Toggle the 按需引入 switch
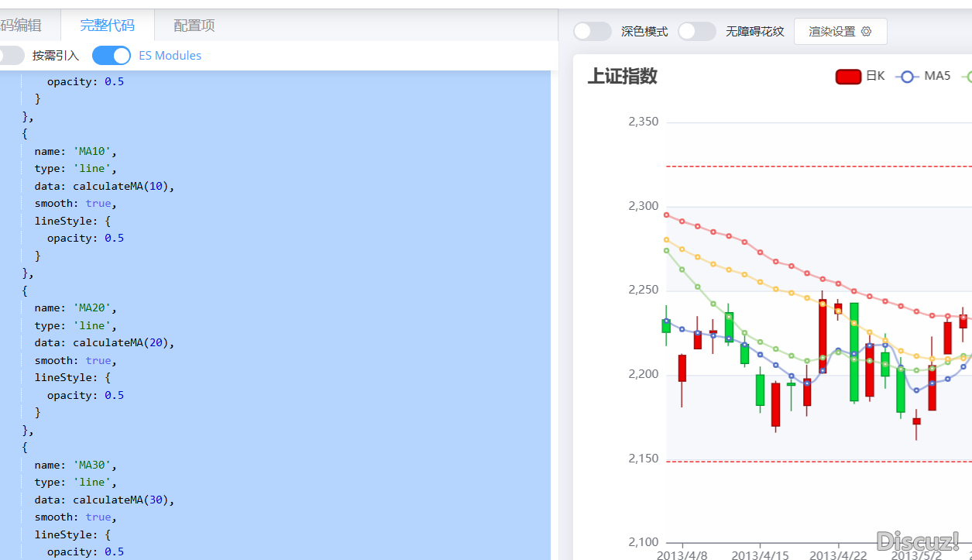Viewport: 972px width, 560px height. [x=11, y=56]
